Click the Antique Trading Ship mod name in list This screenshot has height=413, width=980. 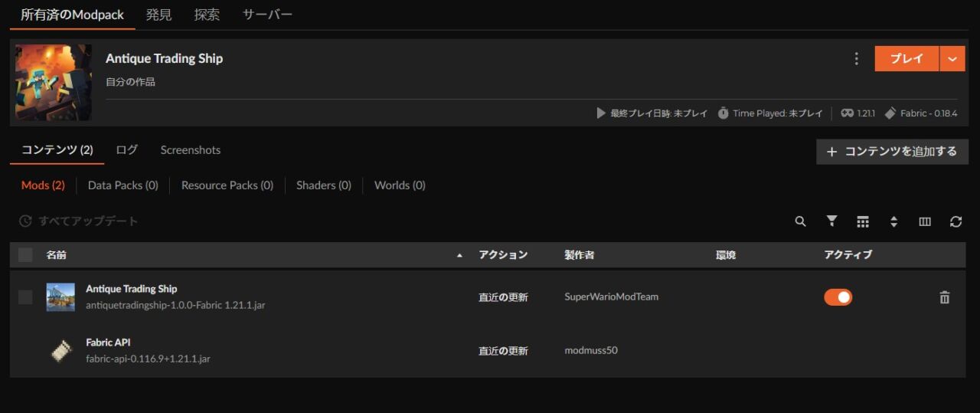132,289
